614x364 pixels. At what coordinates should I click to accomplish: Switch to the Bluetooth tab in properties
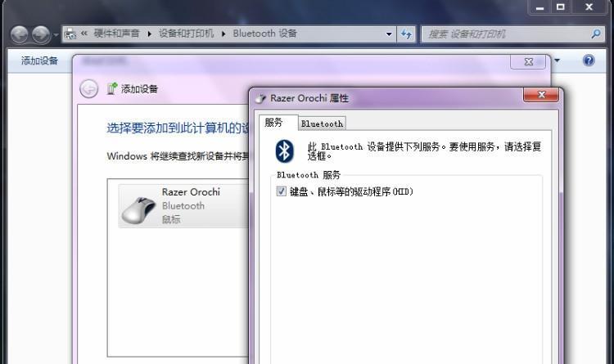point(322,124)
